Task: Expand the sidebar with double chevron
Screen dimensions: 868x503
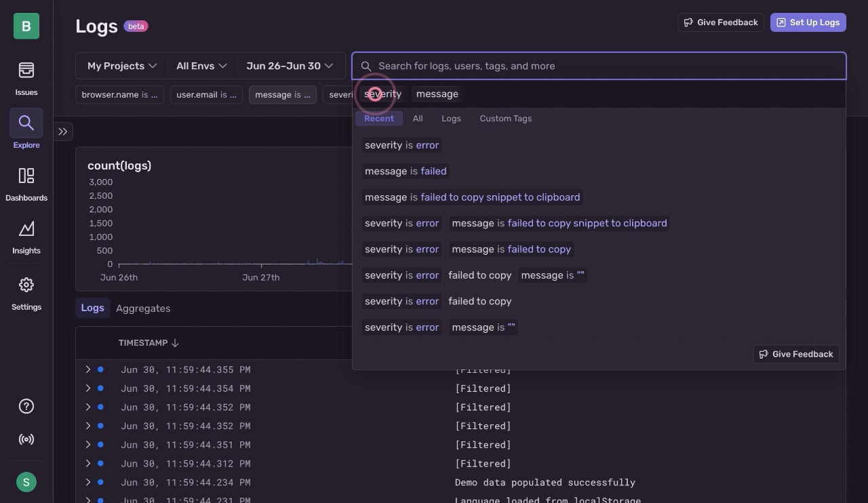Action: click(63, 132)
